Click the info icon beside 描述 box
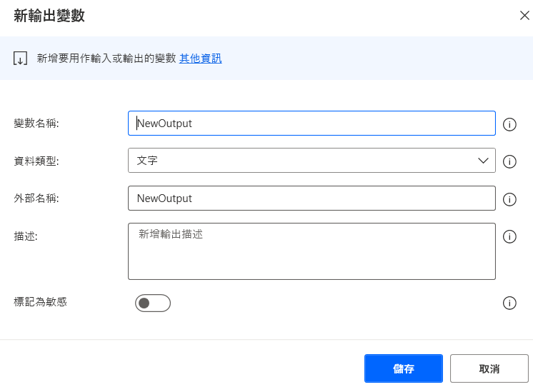The width and height of the screenshot is (533, 392). pos(509,236)
